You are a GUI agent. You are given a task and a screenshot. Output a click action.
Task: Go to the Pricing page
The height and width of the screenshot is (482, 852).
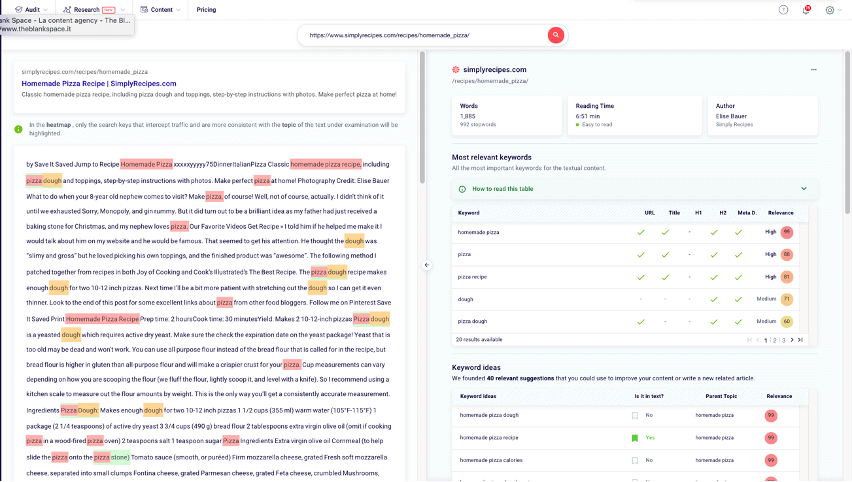coord(206,10)
